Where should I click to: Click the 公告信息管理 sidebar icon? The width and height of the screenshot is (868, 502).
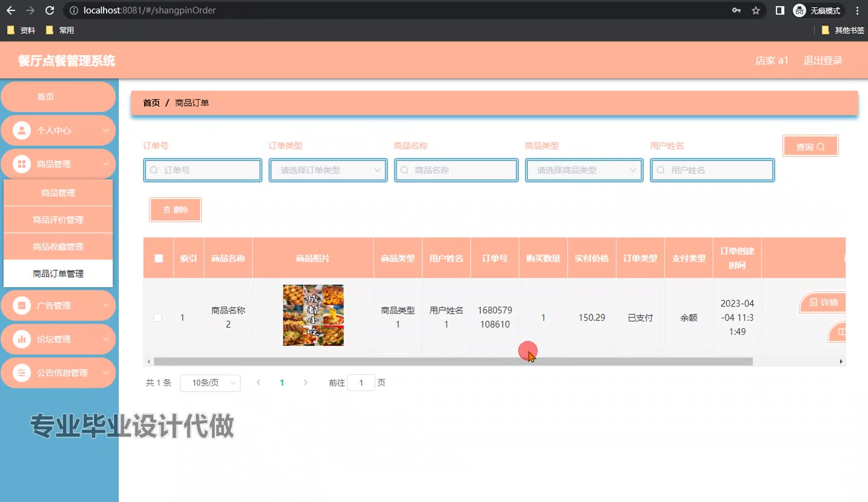[22, 373]
